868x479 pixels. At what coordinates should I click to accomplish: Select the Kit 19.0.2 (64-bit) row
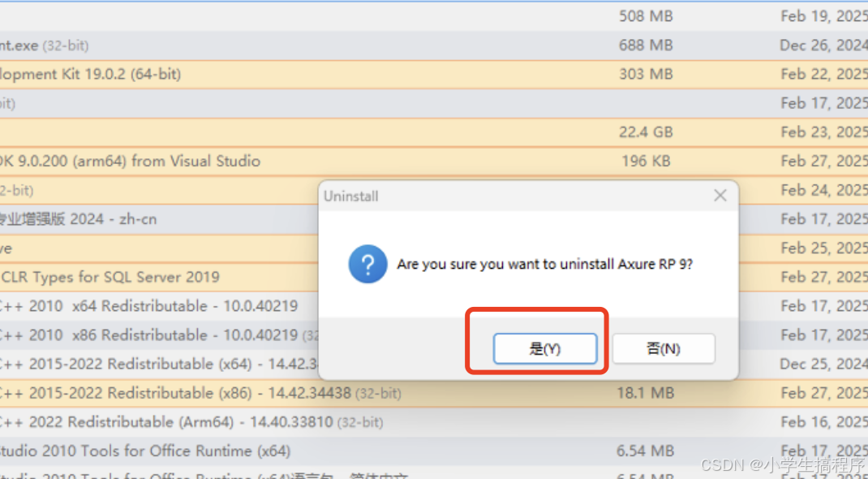pos(434,74)
